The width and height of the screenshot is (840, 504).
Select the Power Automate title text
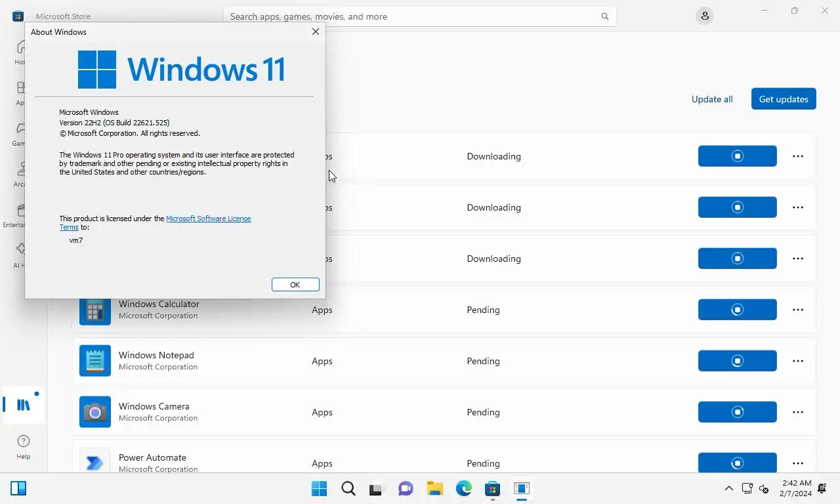152,457
